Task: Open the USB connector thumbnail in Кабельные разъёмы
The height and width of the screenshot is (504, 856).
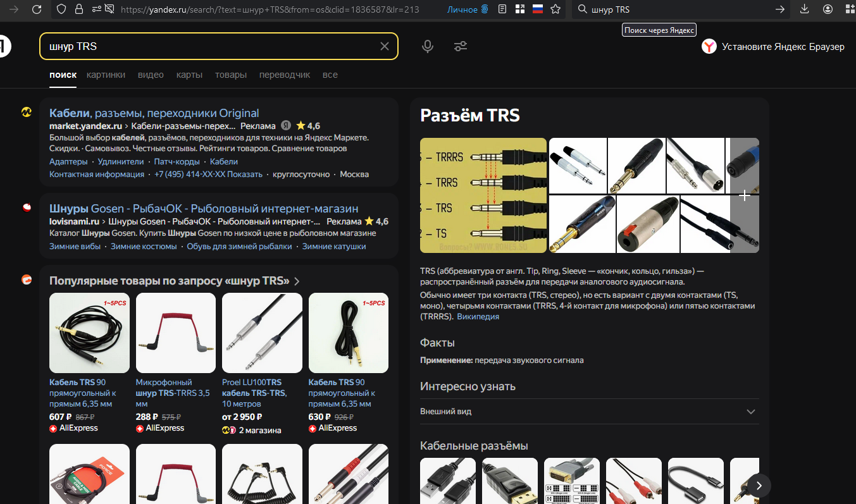Action: point(447,481)
